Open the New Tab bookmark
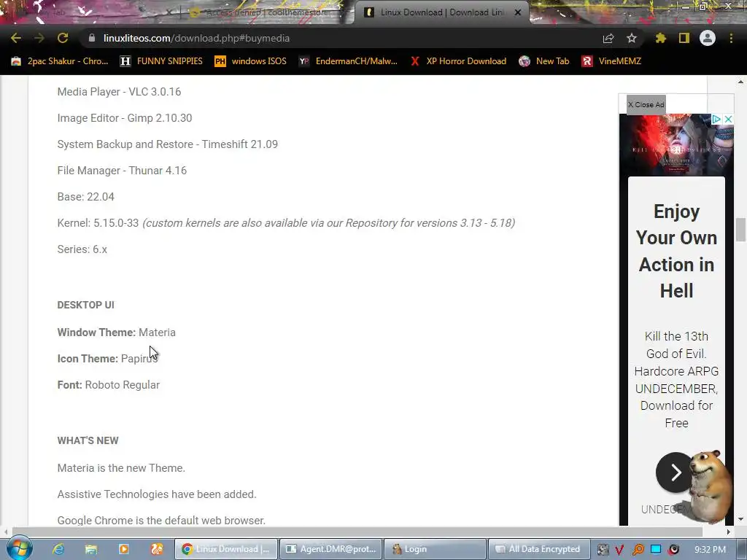The height and width of the screenshot is (560, 747). coord(544,61)
